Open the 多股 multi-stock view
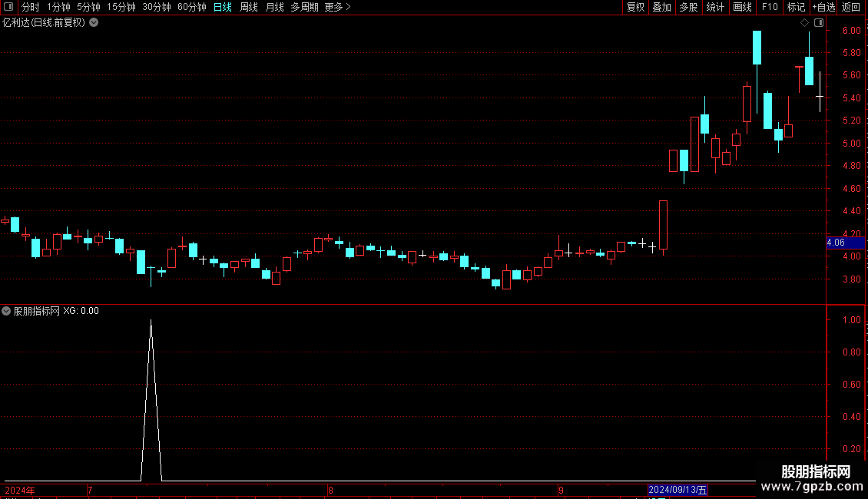The image size is (868, 499). pyautogui.click(x=688, y=7)
